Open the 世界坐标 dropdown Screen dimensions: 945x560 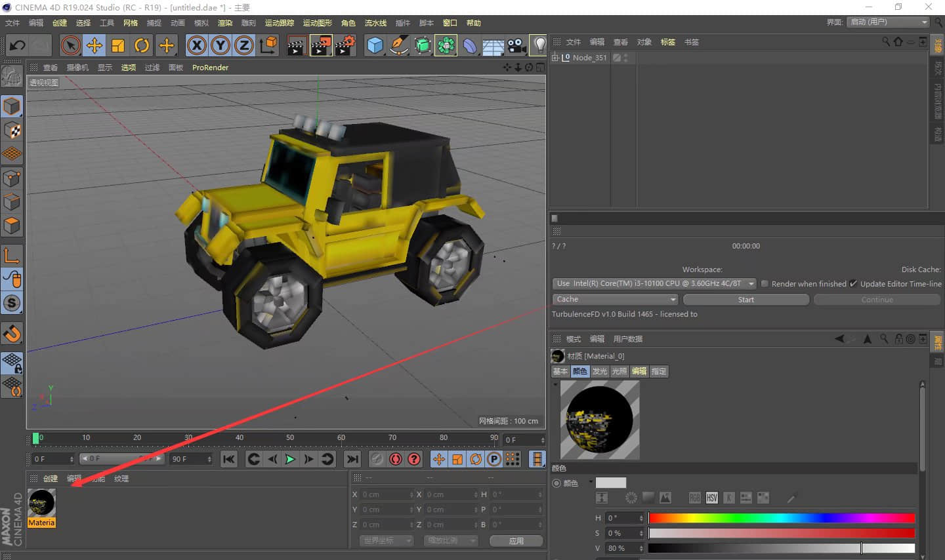tap(386, 541)
